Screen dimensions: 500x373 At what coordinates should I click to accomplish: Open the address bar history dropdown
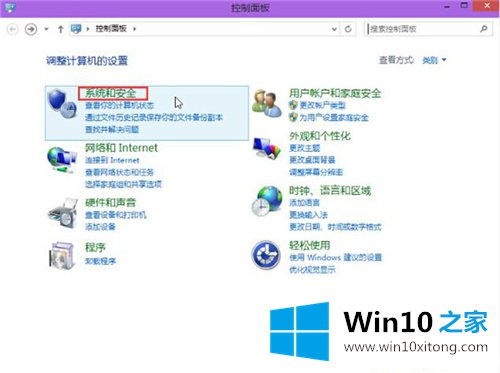click(334, 29)
